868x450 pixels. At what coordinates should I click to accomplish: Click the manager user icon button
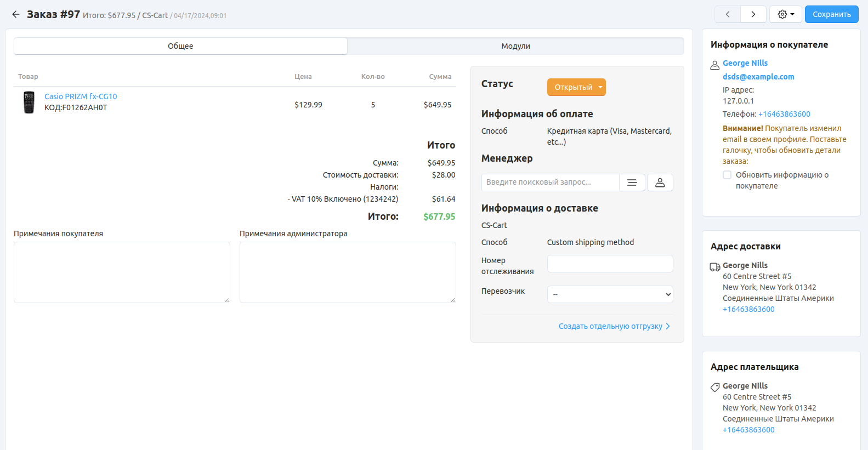[x=660, y=183]
